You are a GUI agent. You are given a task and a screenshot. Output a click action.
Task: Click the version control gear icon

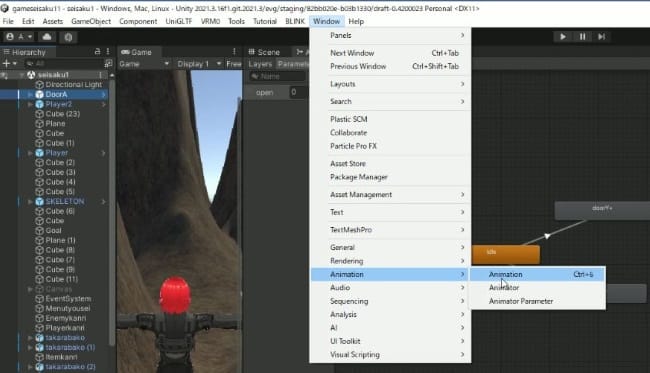click(68, 37)
